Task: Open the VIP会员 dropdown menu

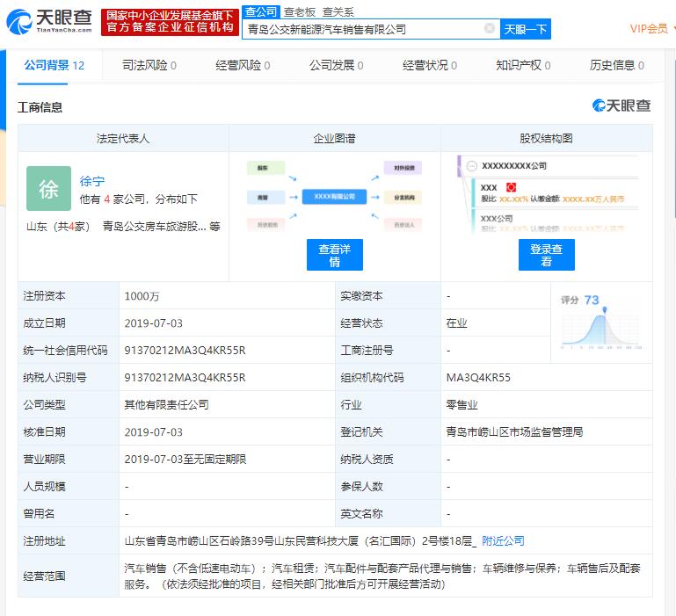Action: click(651, 29)
